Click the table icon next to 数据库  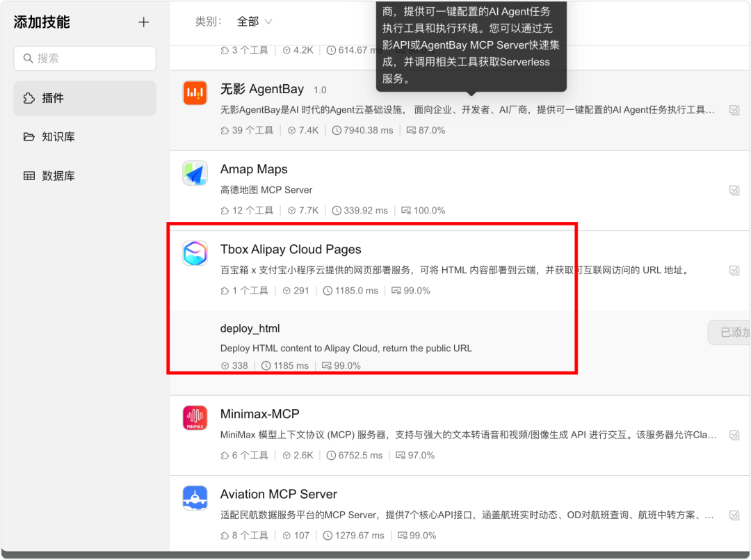click(29, 176)
